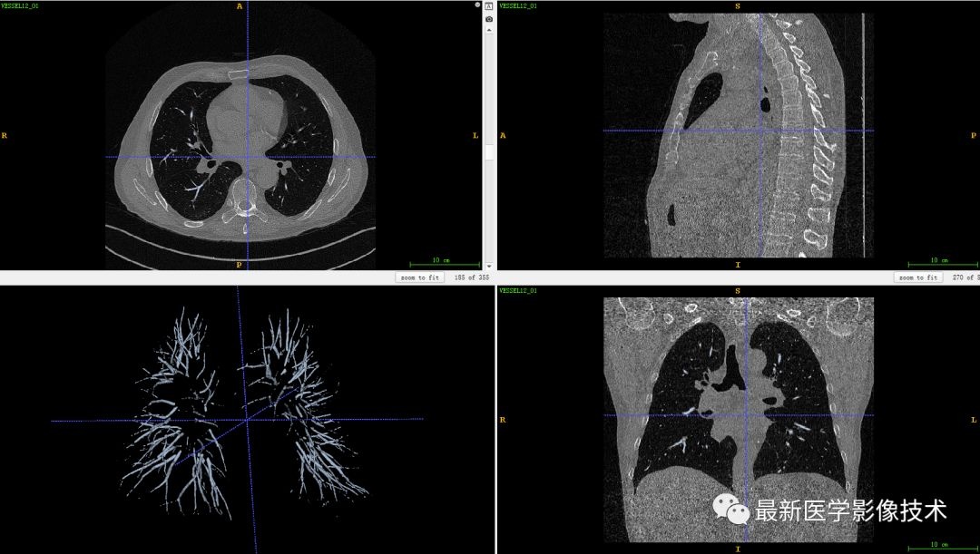Click the camera screenshot icon of the axial view

(489, 19)
